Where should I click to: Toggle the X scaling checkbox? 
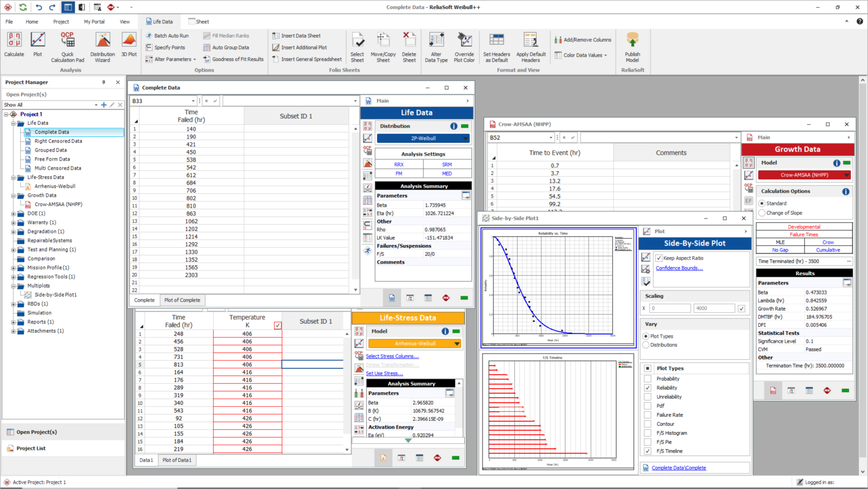click(x=741, y=308)
